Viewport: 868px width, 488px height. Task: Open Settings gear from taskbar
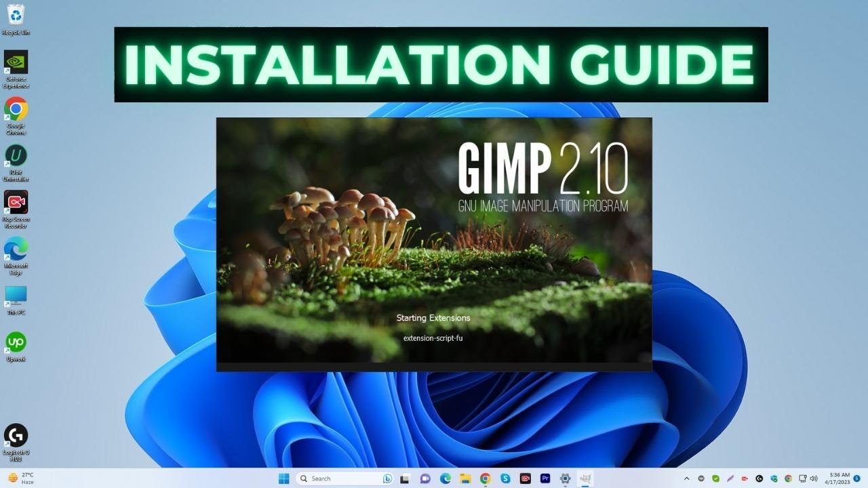[565, 479]
